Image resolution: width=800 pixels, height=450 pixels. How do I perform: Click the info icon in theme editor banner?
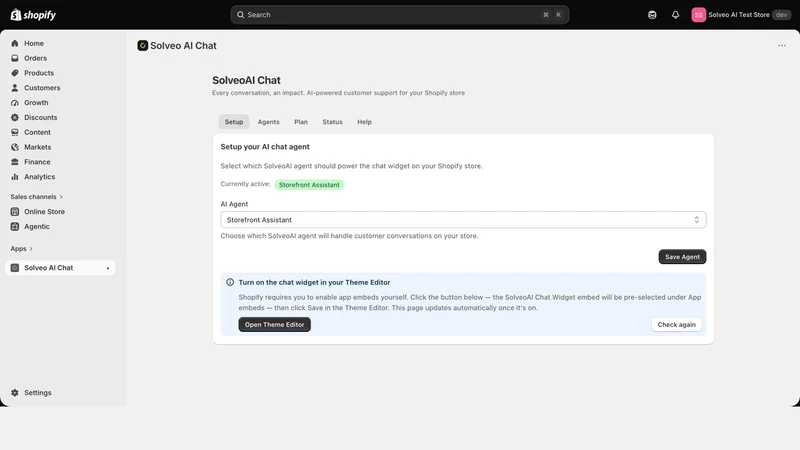230,282
